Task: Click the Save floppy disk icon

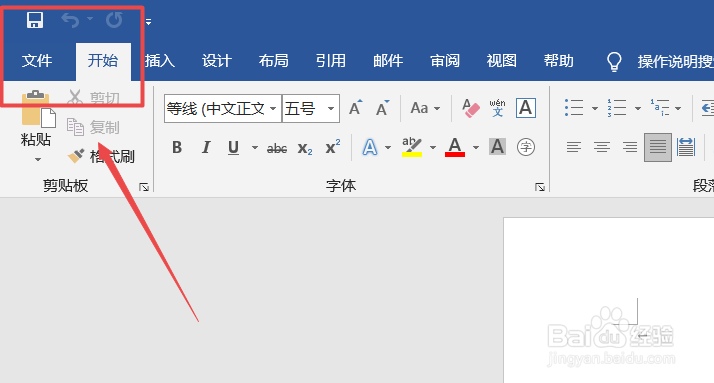Action: [35, 20]
